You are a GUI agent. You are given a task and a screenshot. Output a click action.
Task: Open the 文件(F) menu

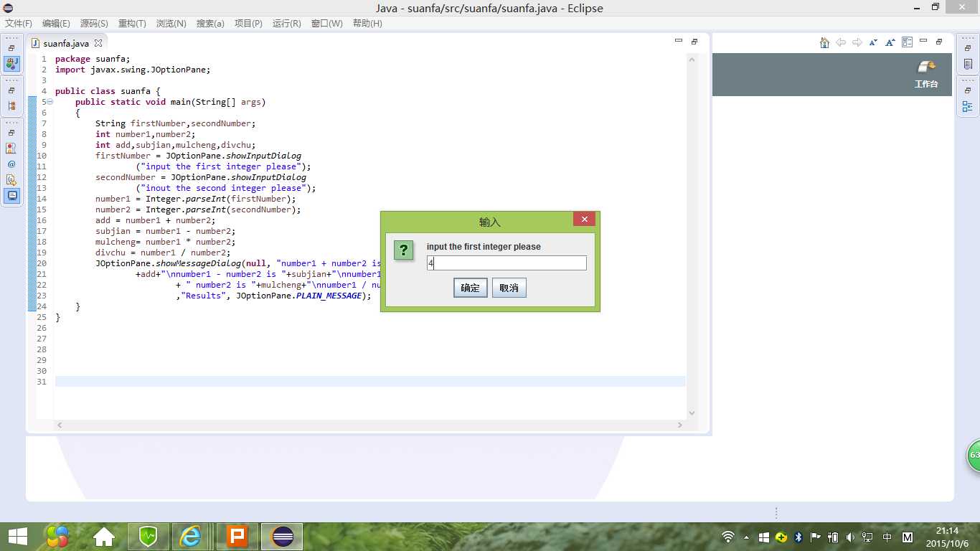coord(19,23)
